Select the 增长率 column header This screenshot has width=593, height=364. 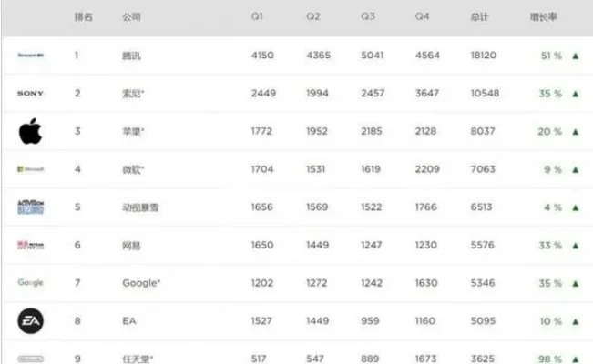click(x=543, y=16)
